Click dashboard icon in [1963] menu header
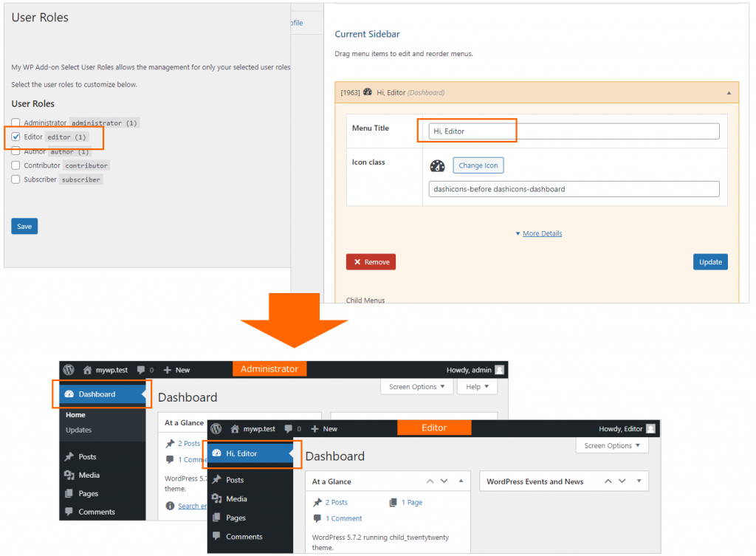This screenshot has height=556, width=756. (368, 92)
